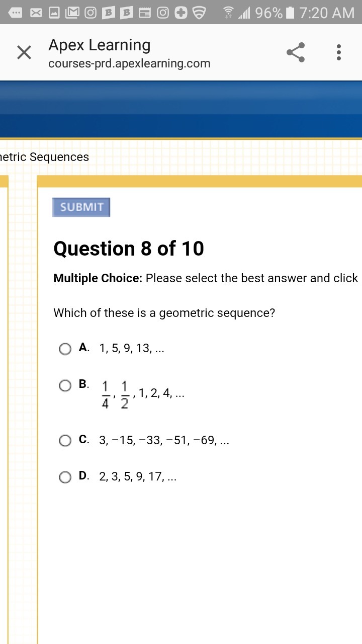Screen dimensions: 362x644
Task: Choose radio option C
Action: click(65, 441)
